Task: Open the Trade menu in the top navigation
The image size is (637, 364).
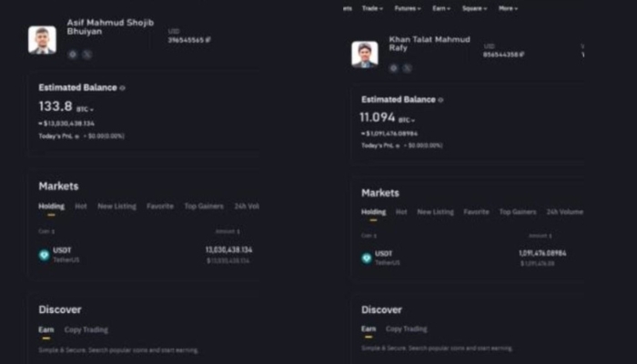Action: coord(372,8)
